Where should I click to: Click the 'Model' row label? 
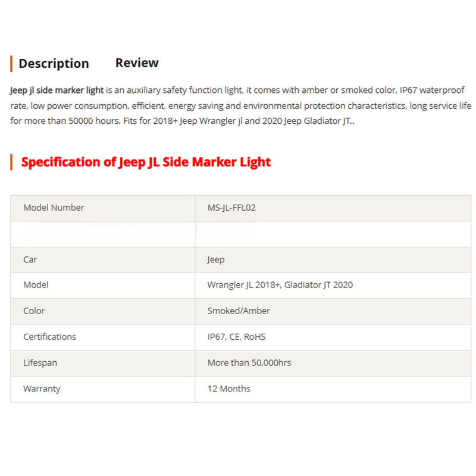point(36,285)
